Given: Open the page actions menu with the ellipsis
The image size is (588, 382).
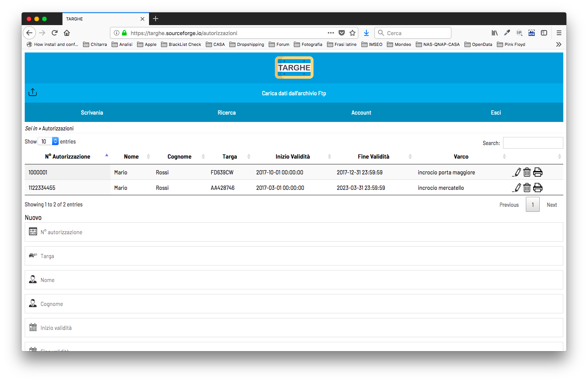Looking at the screenshot, I should [x=330, y=33].
